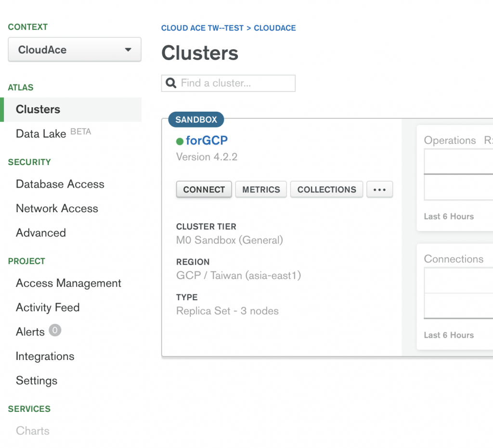Click the SANDBOX badge
Image resolution: width=493 pixels, height=448 pixels.
pyautogui.click(x=196, y=119)
